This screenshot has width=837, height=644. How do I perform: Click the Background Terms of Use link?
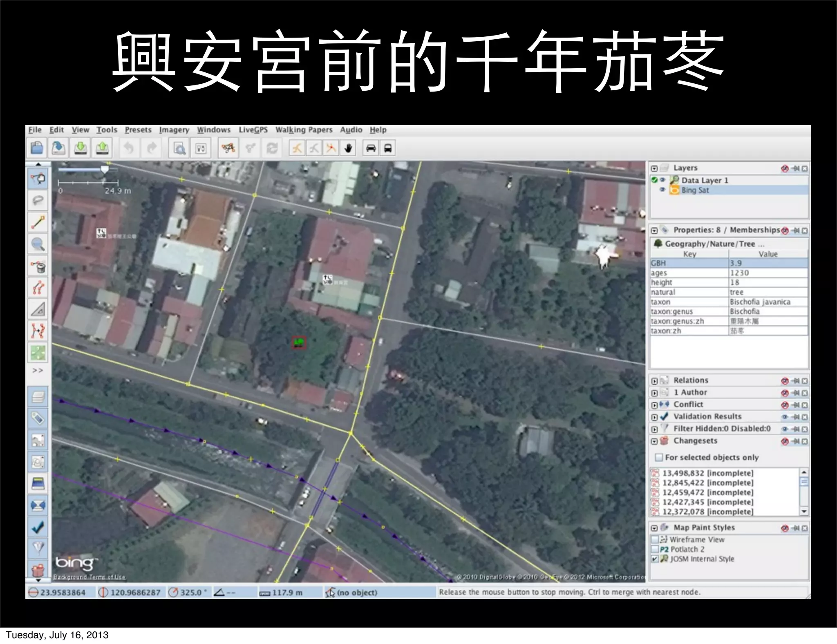coord(90,577)
